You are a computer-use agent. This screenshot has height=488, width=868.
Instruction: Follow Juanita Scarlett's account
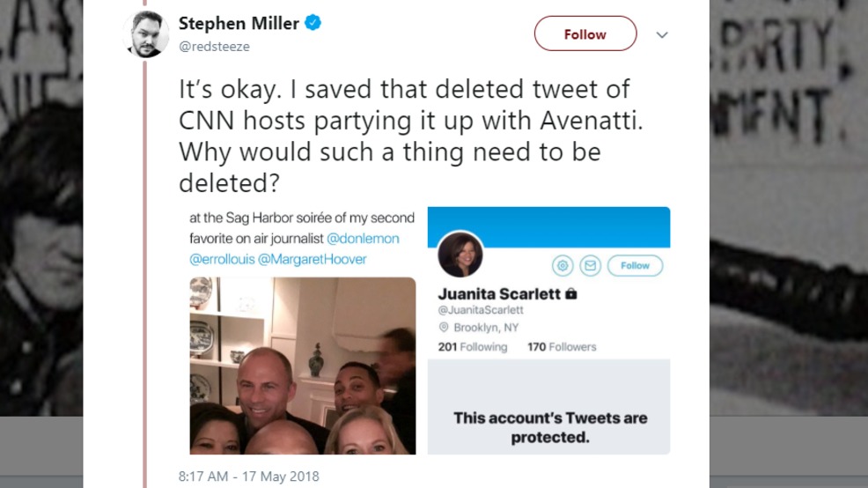click(635, 266)
